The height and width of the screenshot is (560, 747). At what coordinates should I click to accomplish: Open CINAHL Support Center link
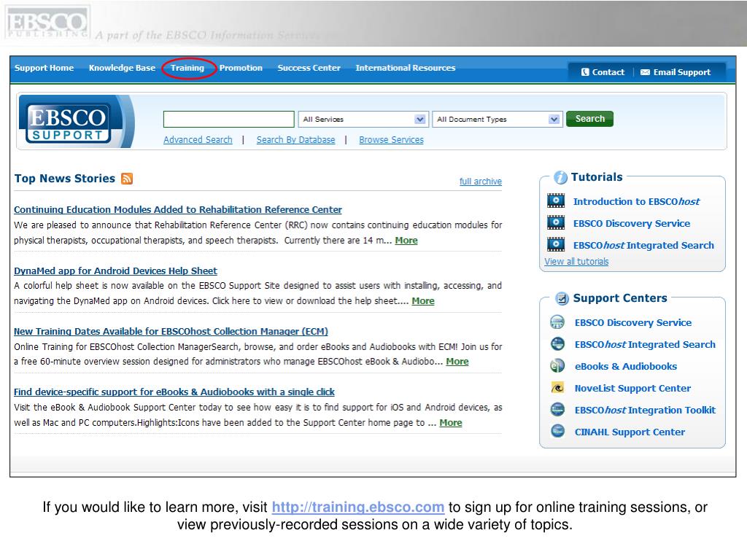coord(630,432)
